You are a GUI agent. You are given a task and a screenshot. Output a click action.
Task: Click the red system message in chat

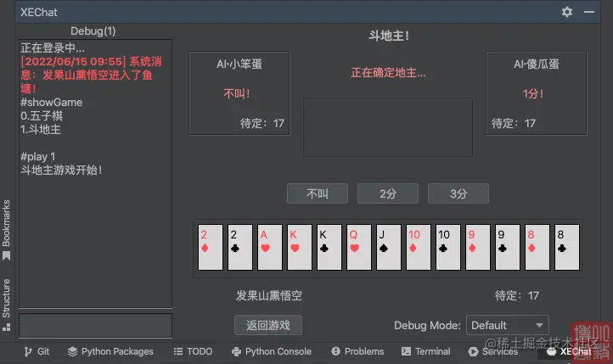(91, 75)
